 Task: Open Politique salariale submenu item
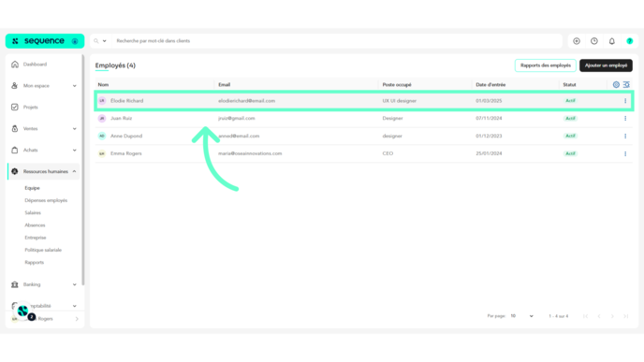[x=43, y=250]
